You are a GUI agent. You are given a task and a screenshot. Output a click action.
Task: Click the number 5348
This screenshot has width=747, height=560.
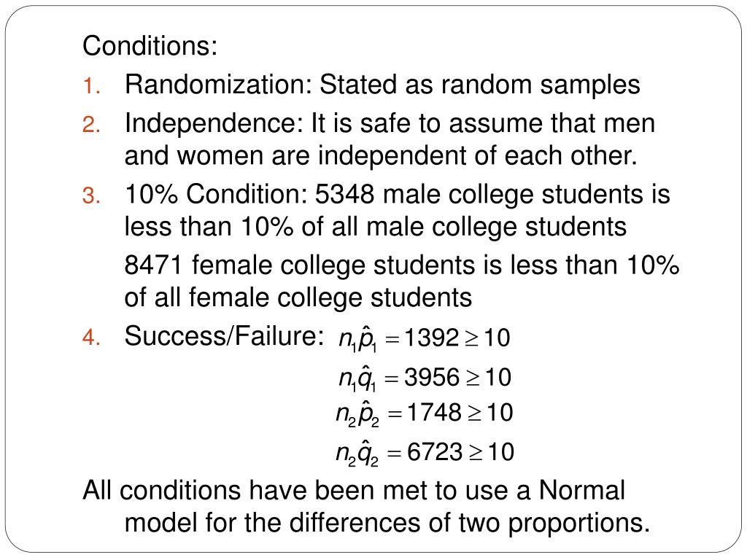point(344,195)
